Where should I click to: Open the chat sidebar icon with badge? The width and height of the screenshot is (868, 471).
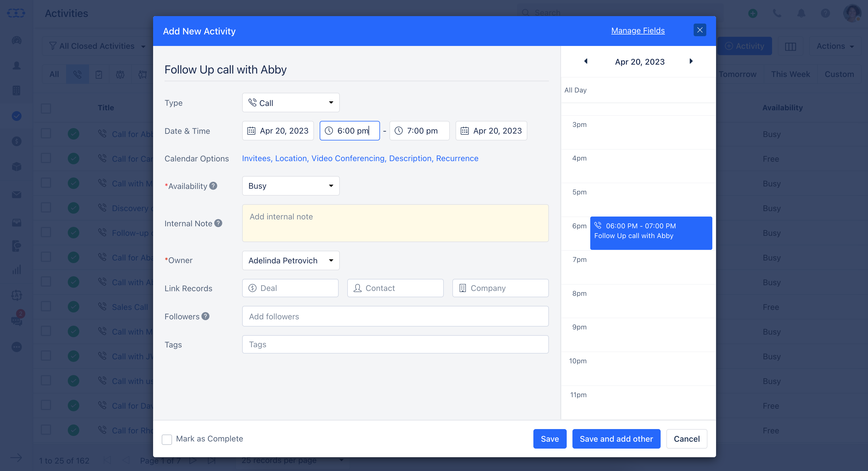[x=16, y=321]
